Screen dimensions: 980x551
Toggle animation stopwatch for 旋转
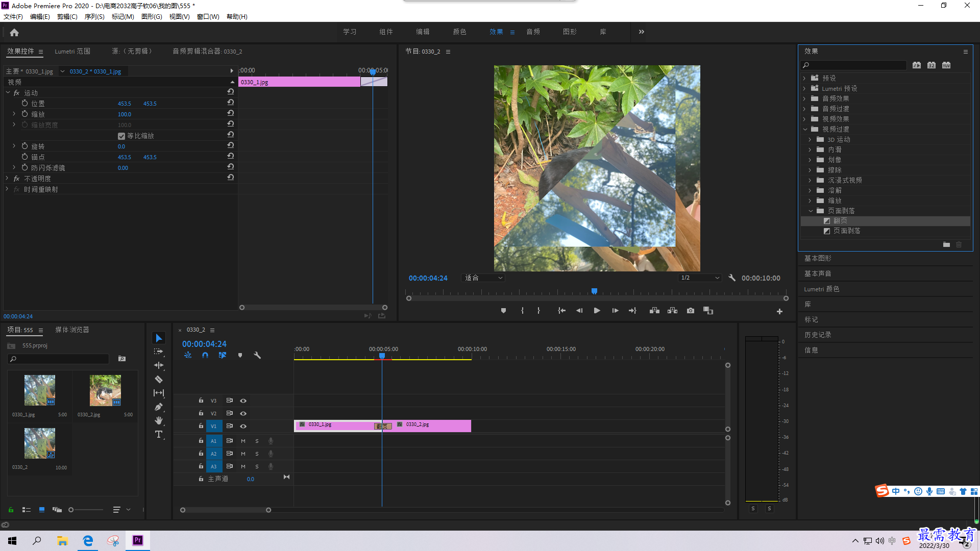pos(24,146)
